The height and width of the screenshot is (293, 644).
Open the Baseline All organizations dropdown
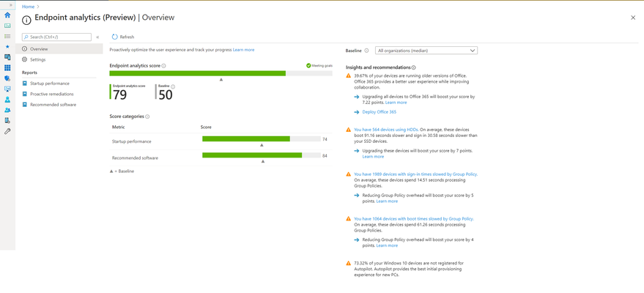(x=426, y=51)
